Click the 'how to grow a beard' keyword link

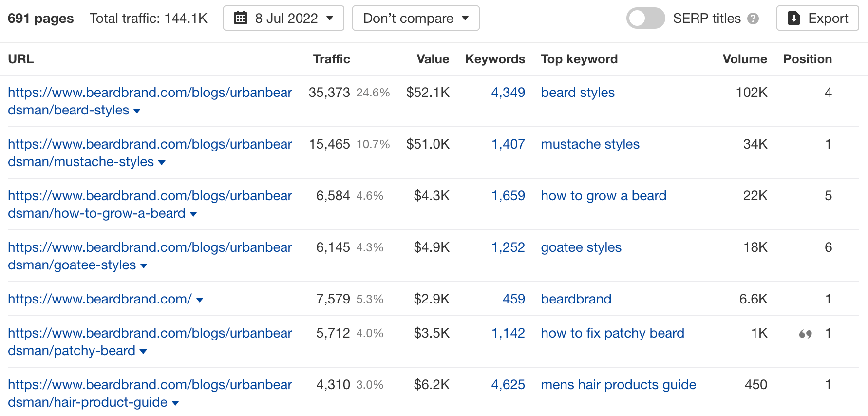coord(604,196)
